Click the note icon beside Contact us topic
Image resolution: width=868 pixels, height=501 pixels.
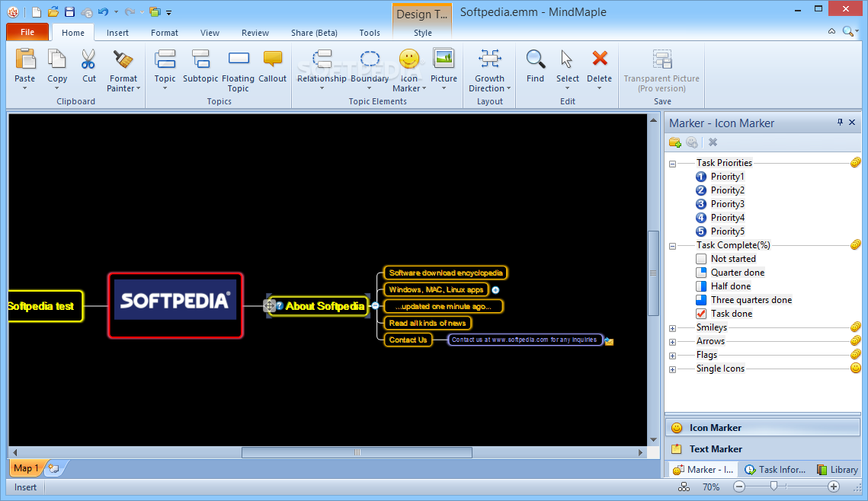click(609, 342)
